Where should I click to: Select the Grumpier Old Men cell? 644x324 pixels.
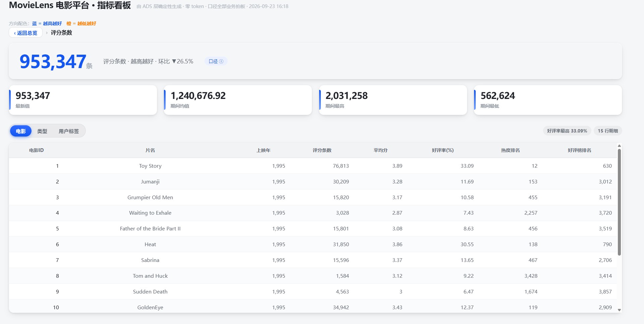tap(150, 198)
